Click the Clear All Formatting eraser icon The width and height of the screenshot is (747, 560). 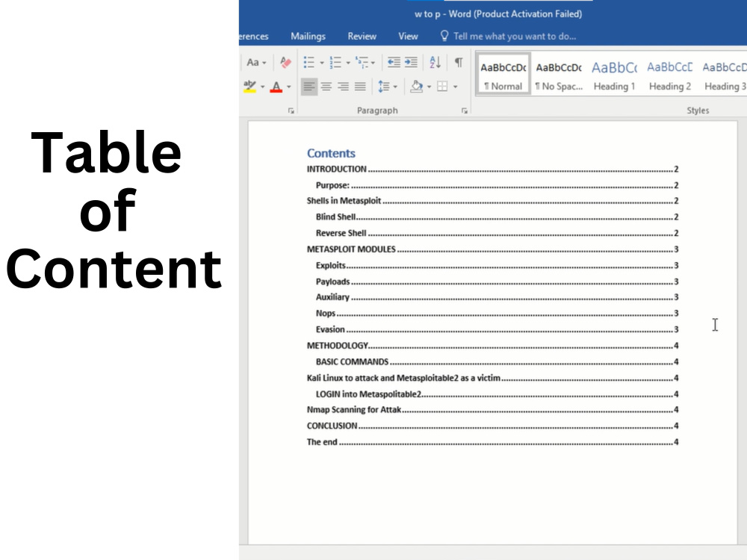point(285,63)
